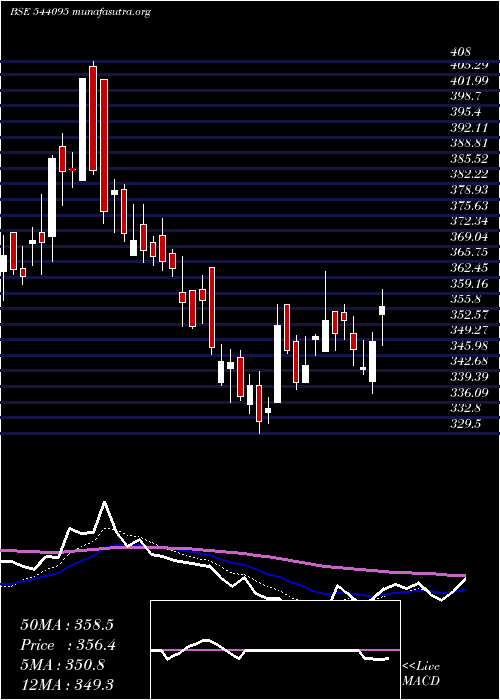The height and width of the screenshot is (700, 500).
Task: Click the 369.04 price level label
Action: pos(468,236)
